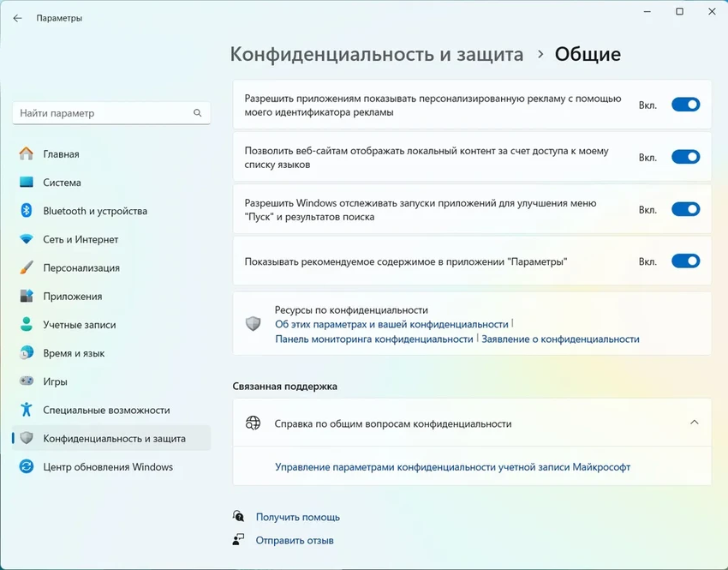Click the Игры Xbox icon

click(x=26, y=381)
